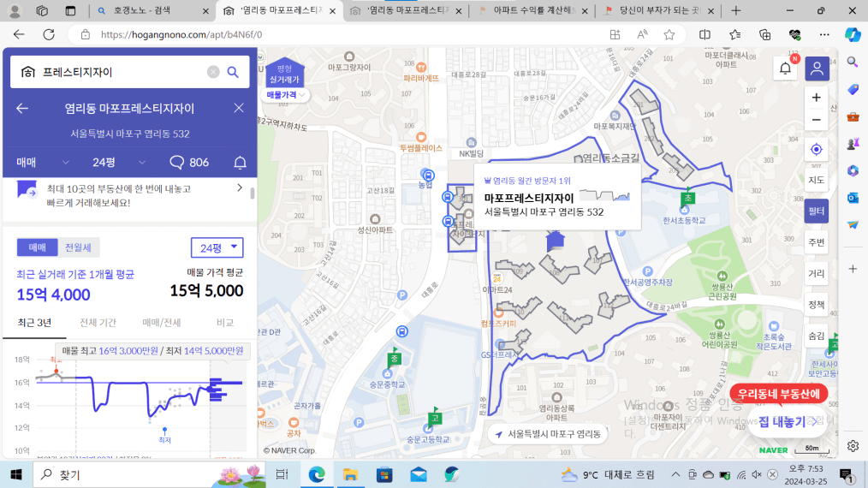Image resolution: width=868 pixels, height=488 pixels.
Task: Switch to the 전월세 toggle
Action: click(78, 247)
